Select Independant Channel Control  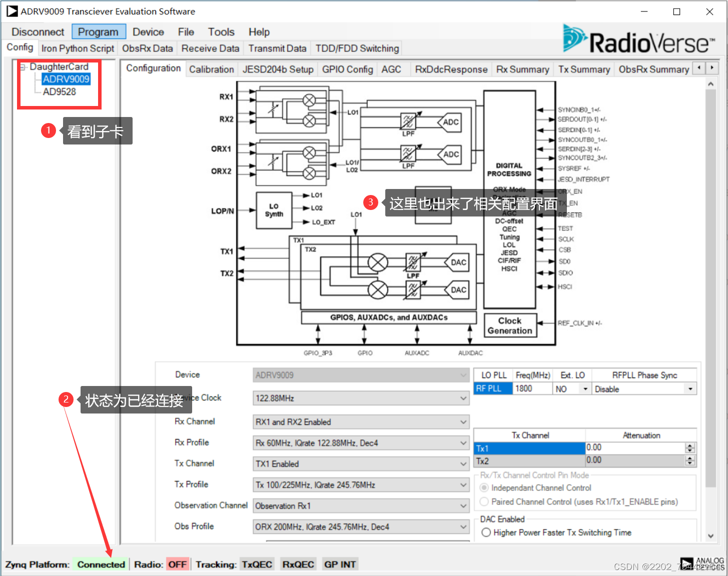click(x=484, y=487)
